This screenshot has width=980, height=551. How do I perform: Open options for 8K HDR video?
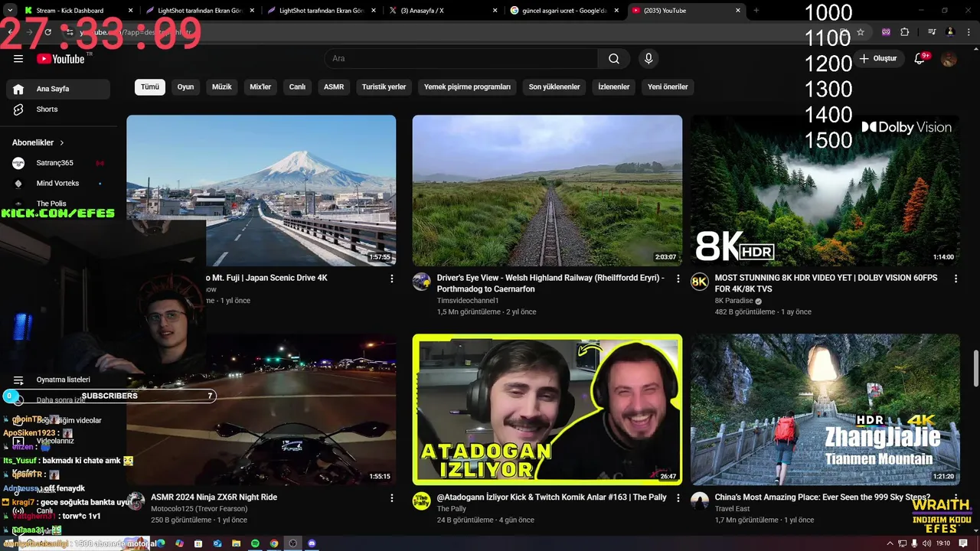tap(955, 279)
